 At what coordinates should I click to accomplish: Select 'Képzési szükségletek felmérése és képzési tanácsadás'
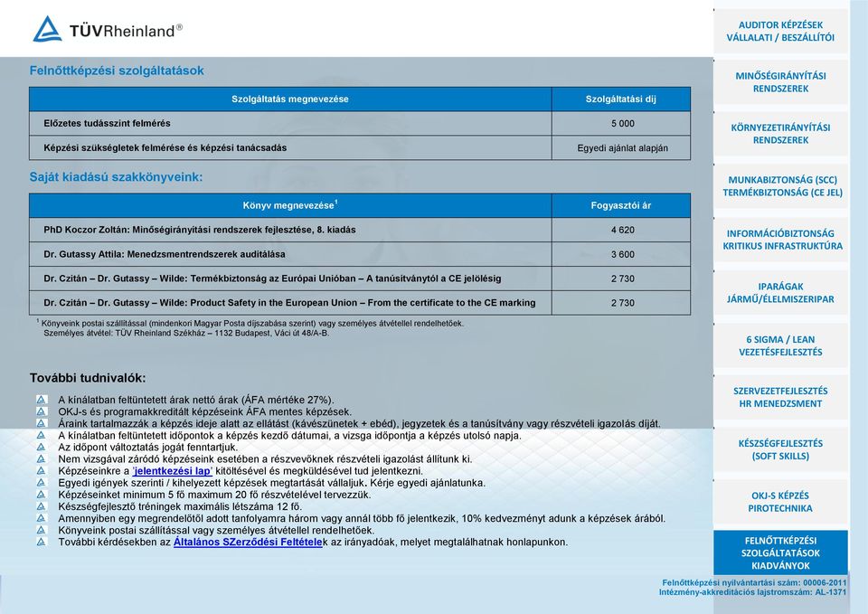[x=165, y=147]
